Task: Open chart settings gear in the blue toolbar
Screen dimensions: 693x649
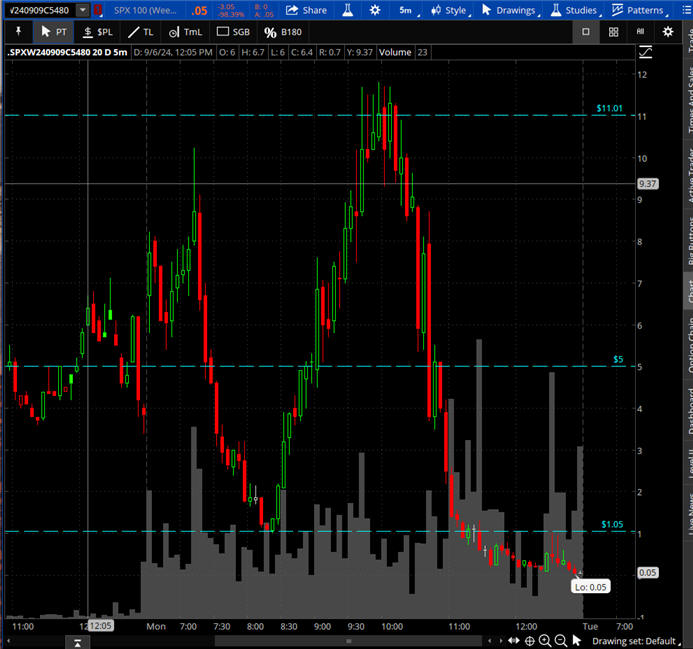Action: 375,10
